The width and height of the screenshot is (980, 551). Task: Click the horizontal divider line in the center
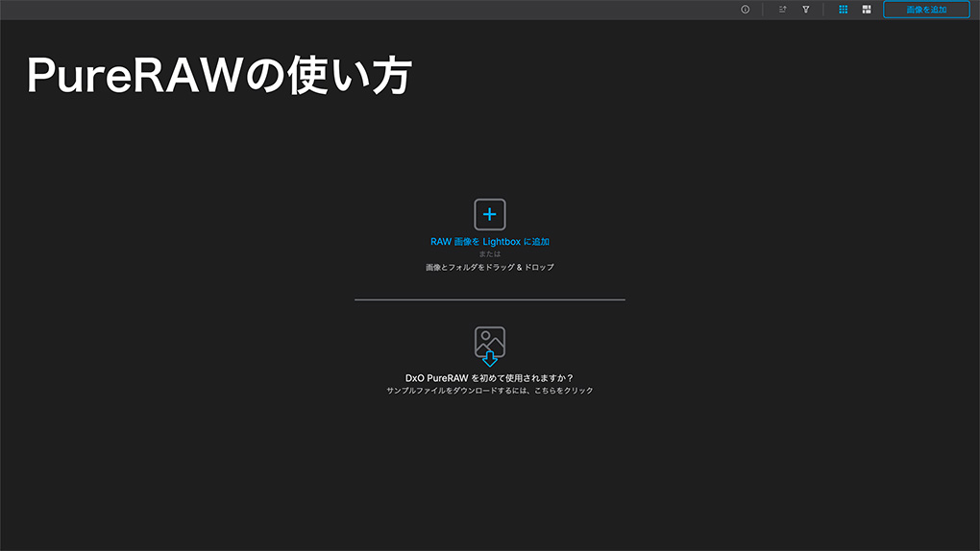(489, 299)
